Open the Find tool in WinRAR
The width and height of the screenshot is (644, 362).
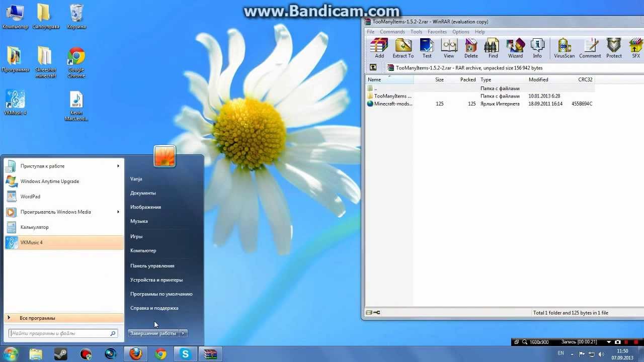coord(493,48)
